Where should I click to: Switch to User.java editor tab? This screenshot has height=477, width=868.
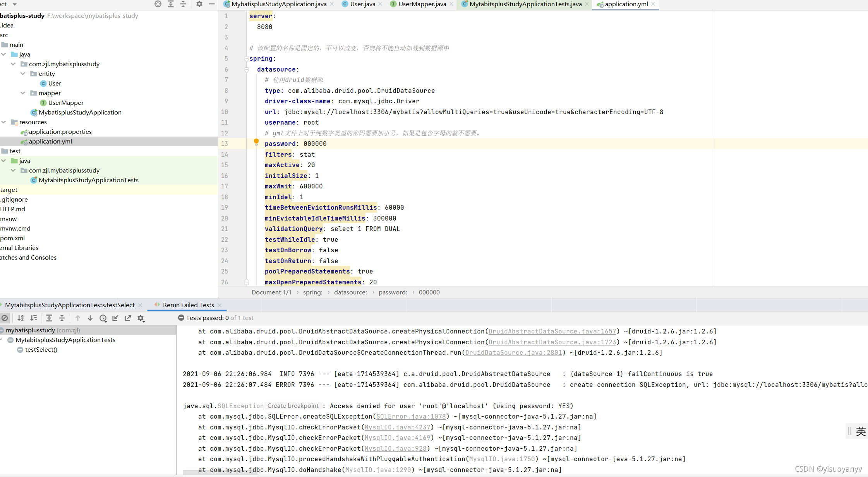[363, 4]
